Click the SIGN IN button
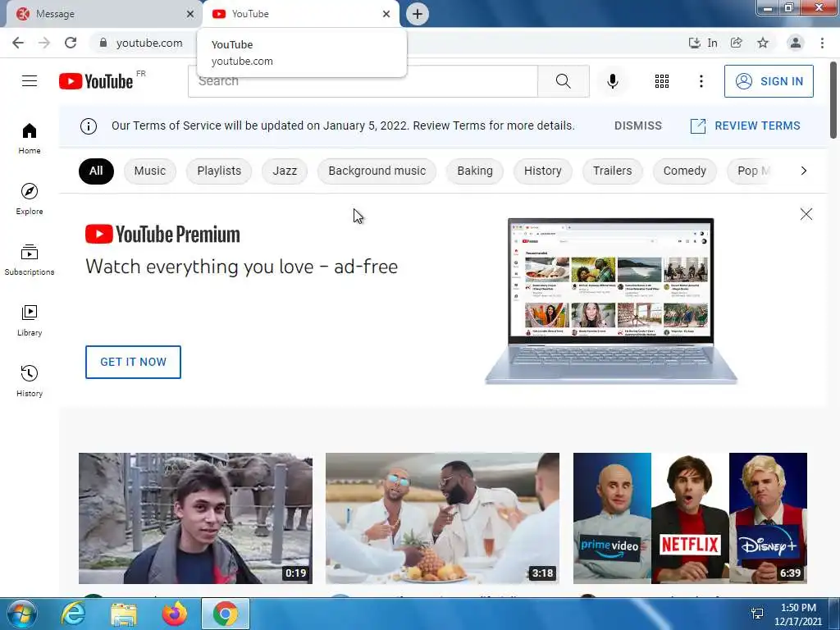This screenshot has height=630, width=840. (x=769, y=81)
